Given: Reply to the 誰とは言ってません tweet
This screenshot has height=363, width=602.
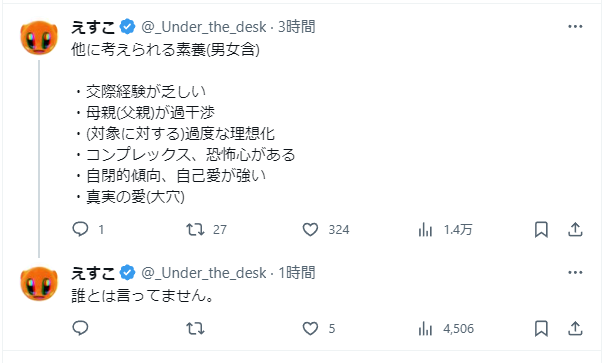Looking at the screenshot, I should [80, 328].
